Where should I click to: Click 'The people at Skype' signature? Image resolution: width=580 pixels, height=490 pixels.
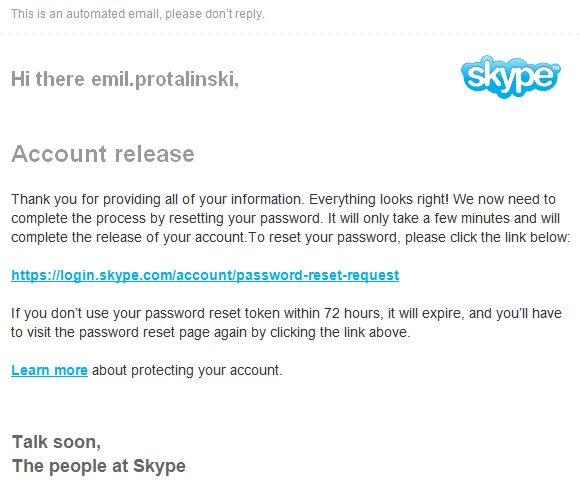[x=99, y=466]
